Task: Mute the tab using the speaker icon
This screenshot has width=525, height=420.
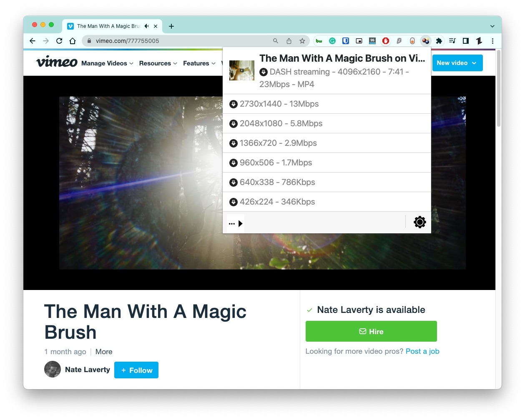Action: tap(146, 26)
